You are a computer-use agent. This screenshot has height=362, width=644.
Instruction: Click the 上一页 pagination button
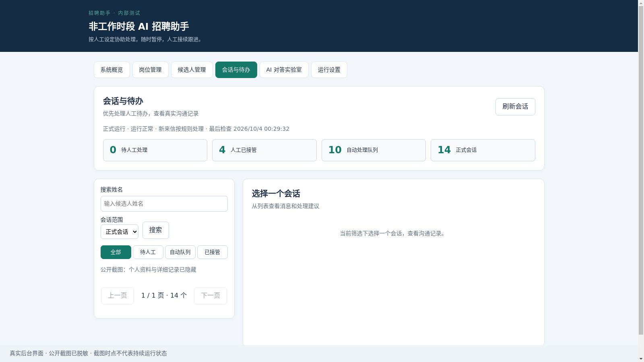pyautogui.click(x=118, y=296)
